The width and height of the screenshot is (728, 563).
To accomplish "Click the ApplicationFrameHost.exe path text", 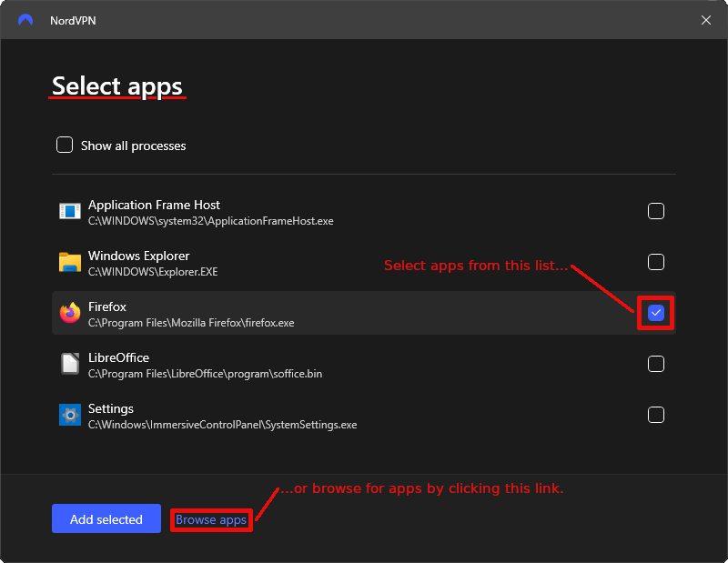I will coord(211,221).
